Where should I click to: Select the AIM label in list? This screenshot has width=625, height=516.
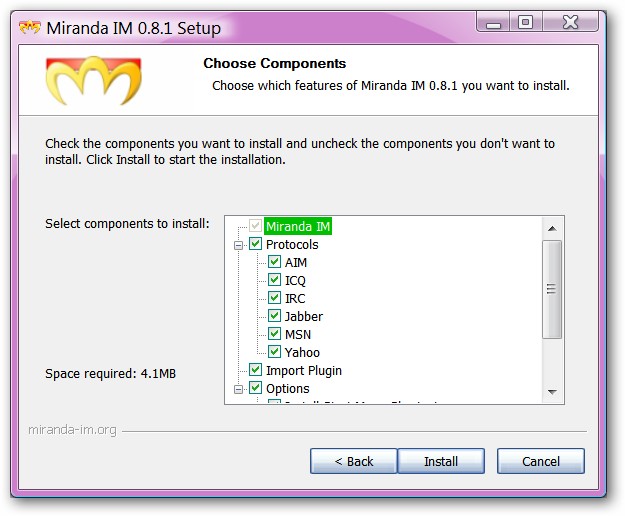coord(296,262)
